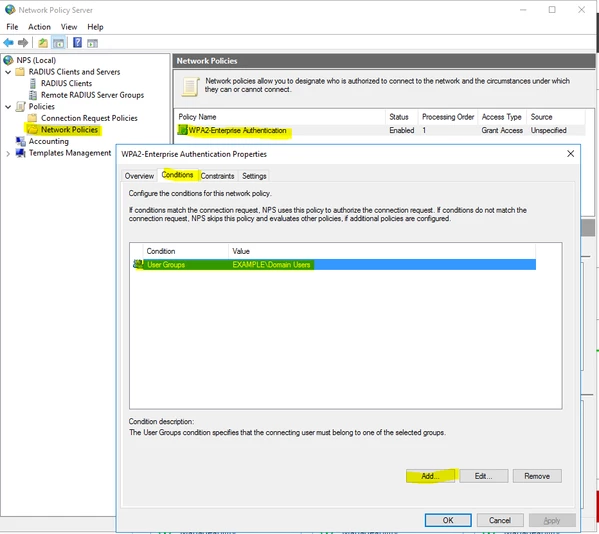Click the NPS (Local) globe icon
599x534 pixels.
click(8, 60)
